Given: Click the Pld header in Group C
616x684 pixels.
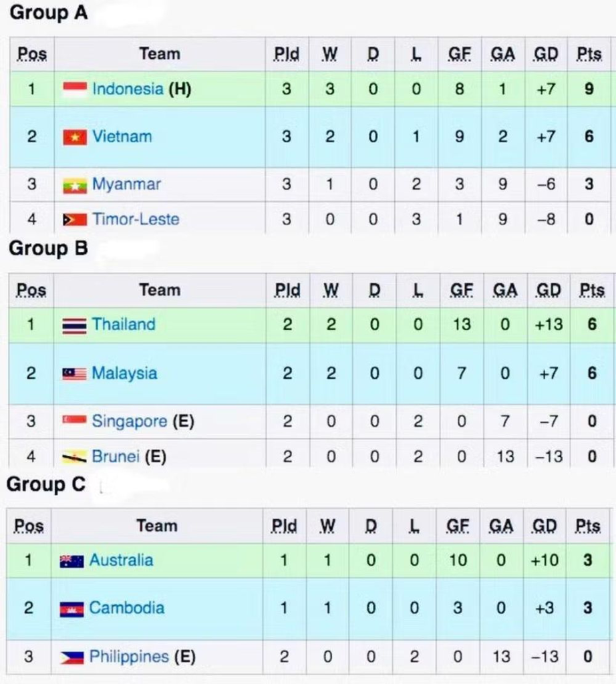Looking at the screenshot, I should tap(284, 526).
